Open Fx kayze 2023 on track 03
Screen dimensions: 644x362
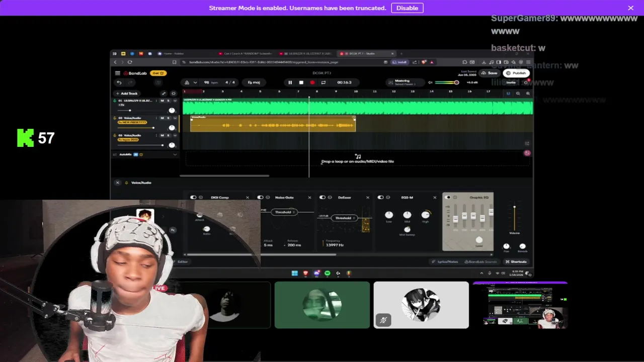[128, 139]
